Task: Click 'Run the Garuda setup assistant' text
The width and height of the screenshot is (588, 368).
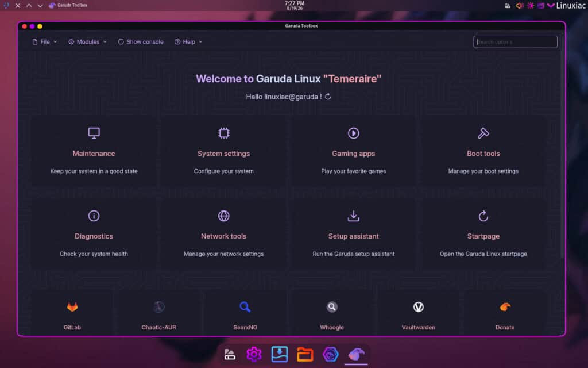Action: tap(353, 254)
